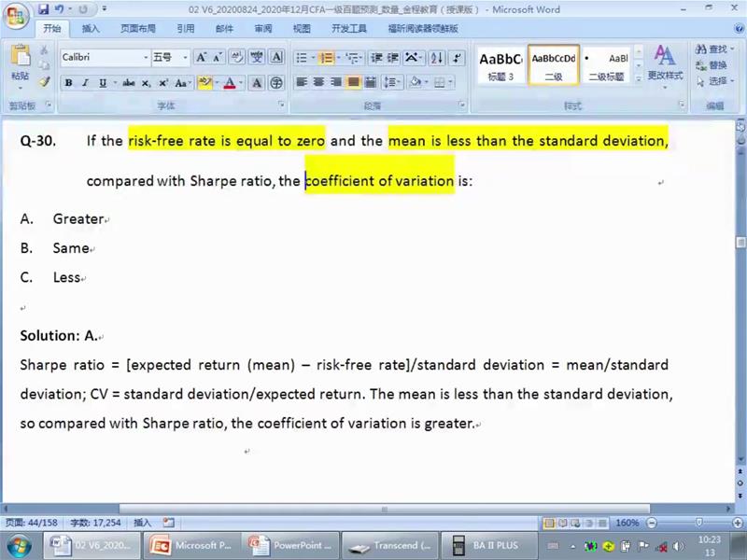Switch to the 页面布局 ribbon tab

138,29
